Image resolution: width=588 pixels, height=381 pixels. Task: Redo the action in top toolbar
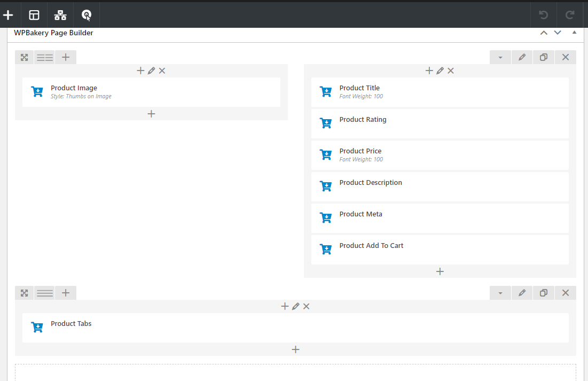coord(570,15)
